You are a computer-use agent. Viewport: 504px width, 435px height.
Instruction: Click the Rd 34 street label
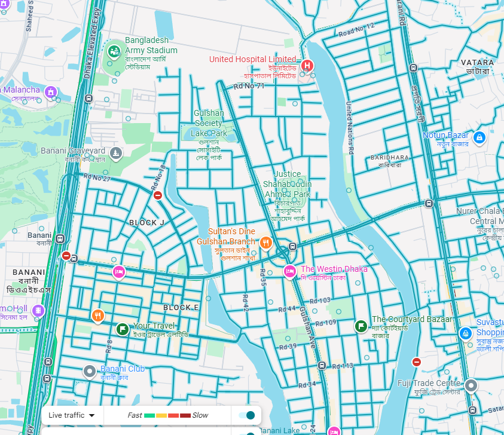pyautogui.click(x=307, y=385)
